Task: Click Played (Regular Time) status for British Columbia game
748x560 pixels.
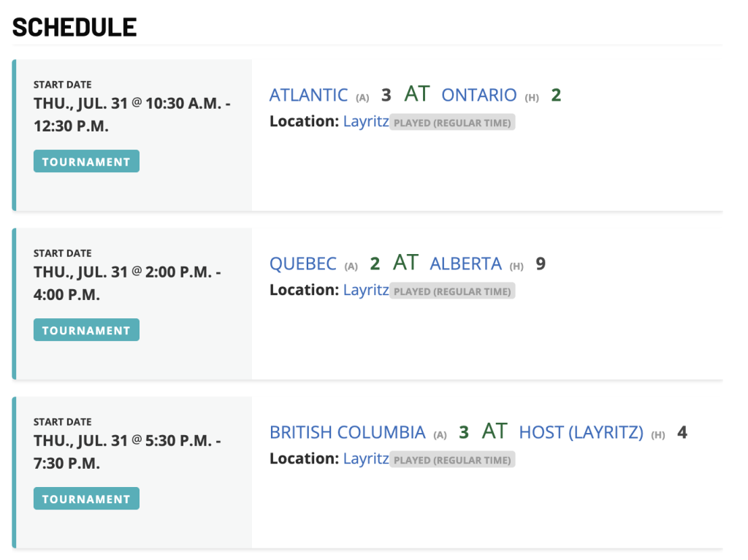Action: click(x=452, y=459)
